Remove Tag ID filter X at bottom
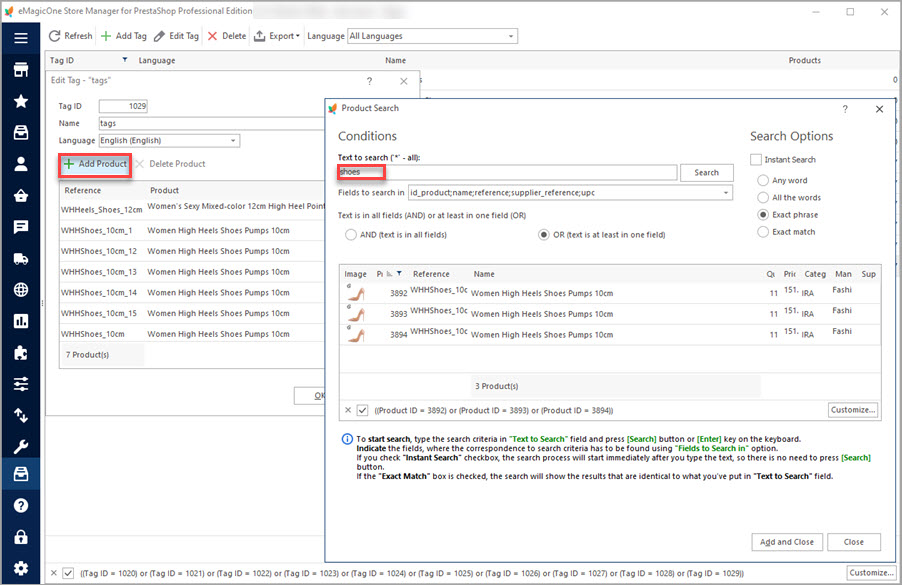This screenshot has height=585, width=902. pos(53,573)
